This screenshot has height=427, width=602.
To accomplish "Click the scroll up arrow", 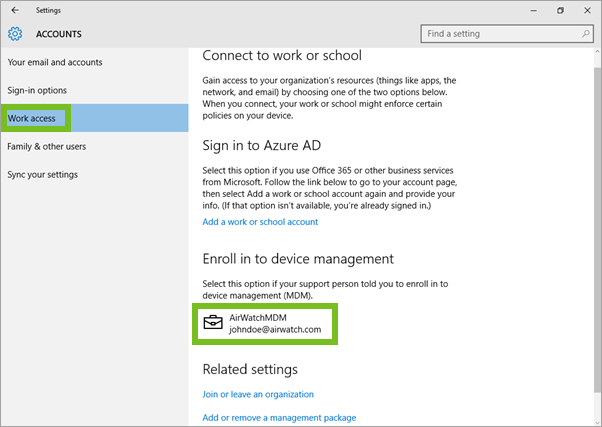I will pos(597,51).
